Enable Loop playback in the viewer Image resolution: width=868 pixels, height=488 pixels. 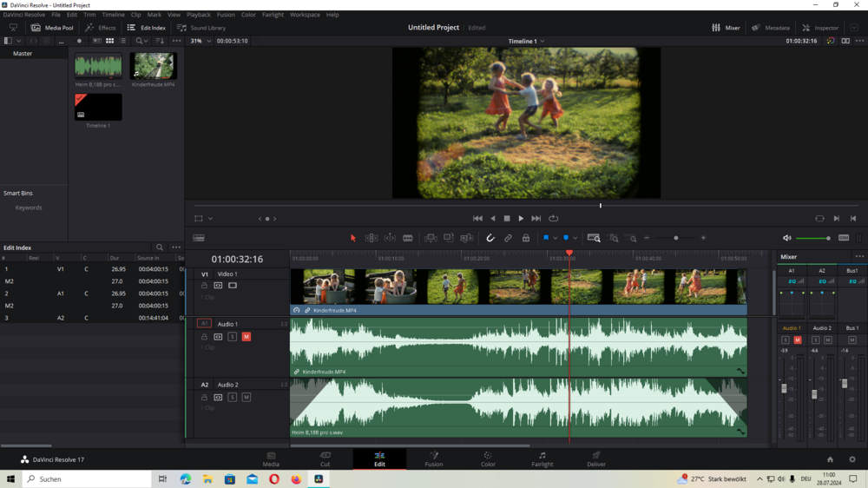(x=553, y=219)
